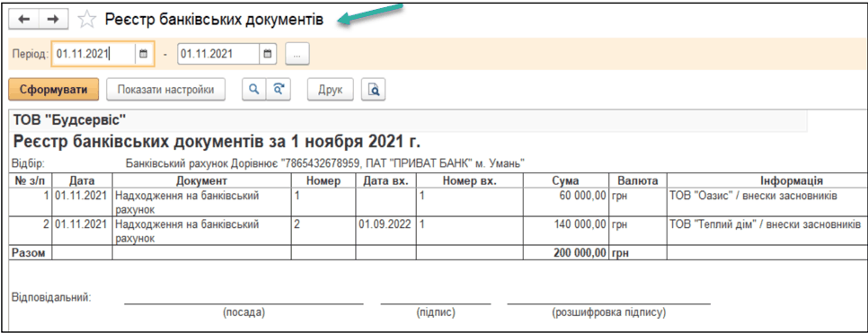868x333 pixels.
Task: Add report to favorites with star icon
Action: tap(87, 20)
